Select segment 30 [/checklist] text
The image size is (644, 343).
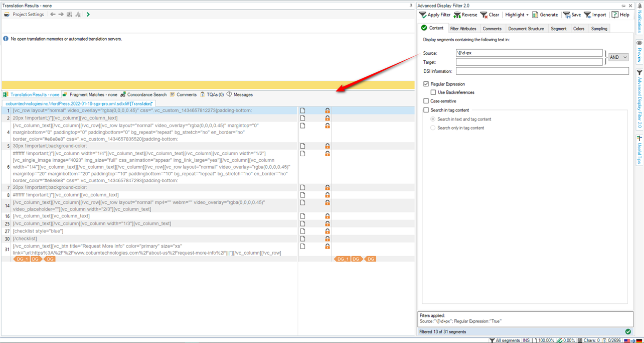25,239
